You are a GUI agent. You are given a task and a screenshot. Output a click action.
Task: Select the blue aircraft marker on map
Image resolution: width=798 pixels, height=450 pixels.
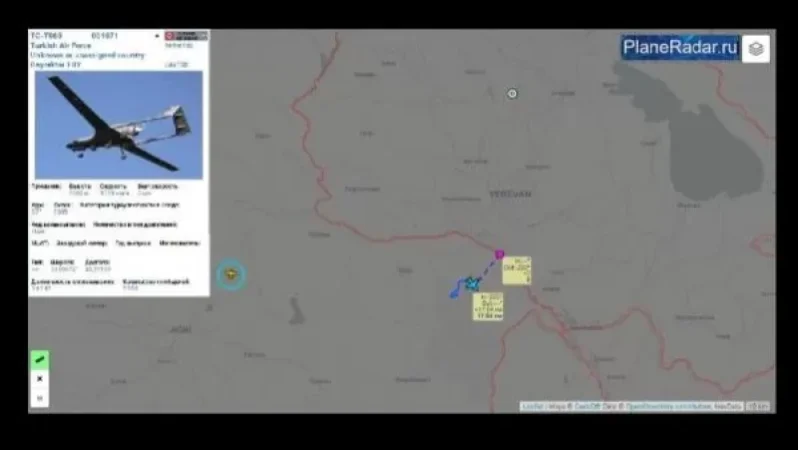[x=471, y=284]
